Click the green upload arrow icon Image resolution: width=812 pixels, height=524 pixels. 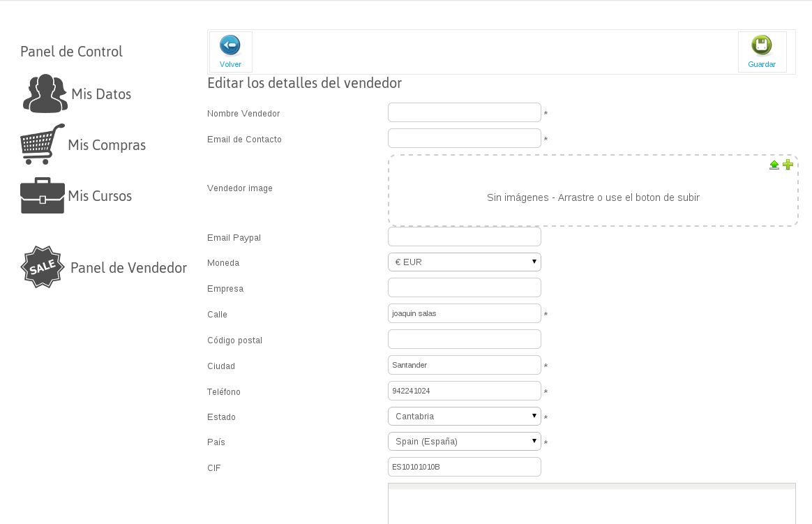tap(774, 165)
